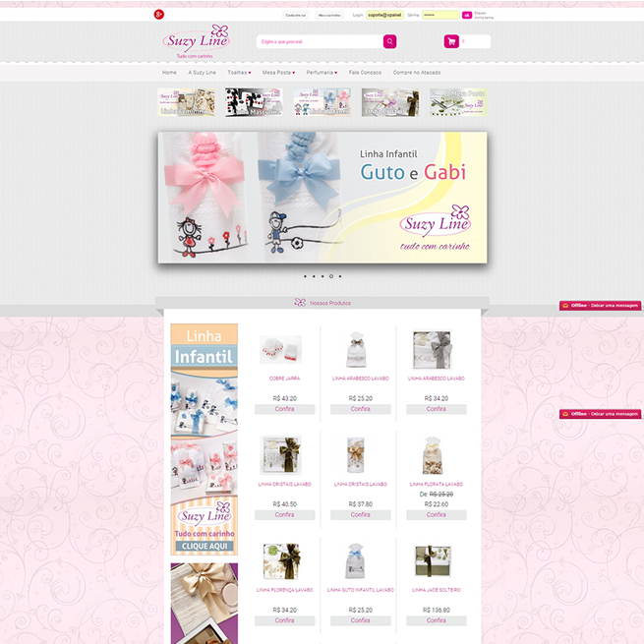Click Confira under Linha Arabesco Lavabo R$ 25.20

pos(361,409)
